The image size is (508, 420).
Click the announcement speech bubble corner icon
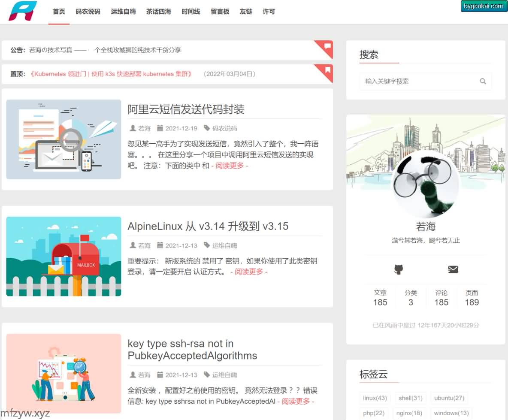click(x=327, y=46)
